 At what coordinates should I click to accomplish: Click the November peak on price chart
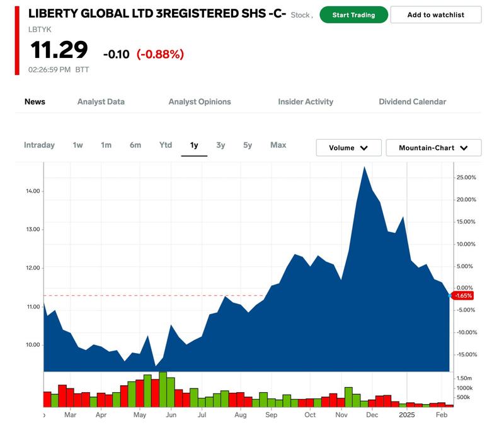364,167
